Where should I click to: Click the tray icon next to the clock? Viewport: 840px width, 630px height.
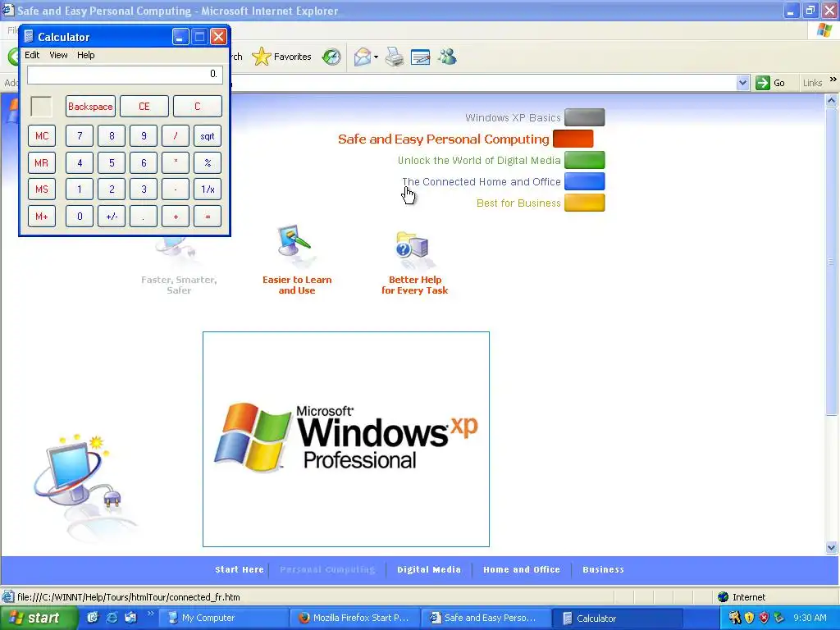tap(779, 618)
